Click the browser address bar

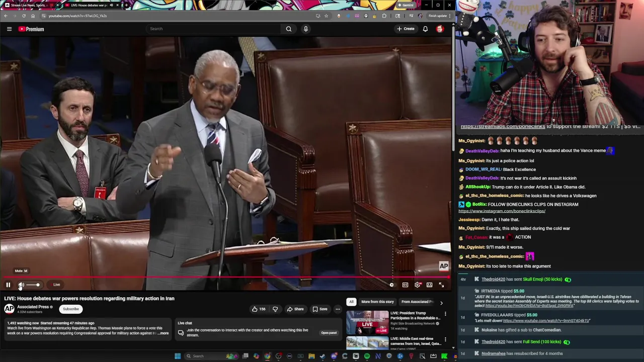(x=176, y=16)
